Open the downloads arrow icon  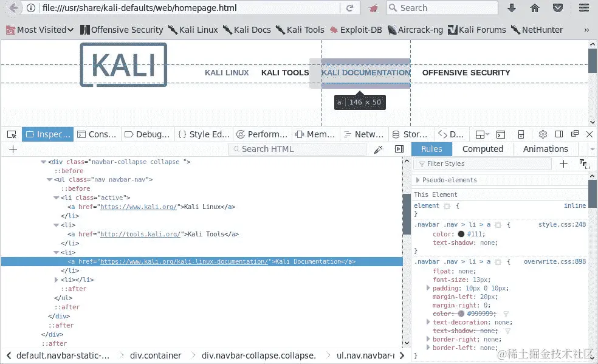pyautogui.click(x=512, y=8)
